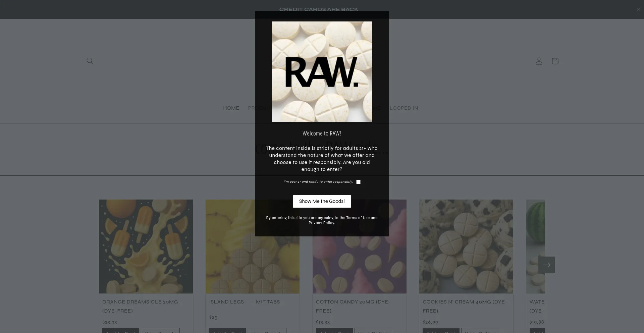
Task: Select the Cotton Candy 20MG title link
Action: click(x=353, y=306)
